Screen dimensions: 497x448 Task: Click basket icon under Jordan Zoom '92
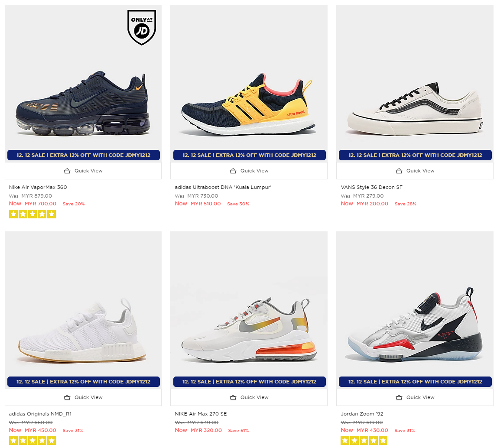[x=399, y=397]
